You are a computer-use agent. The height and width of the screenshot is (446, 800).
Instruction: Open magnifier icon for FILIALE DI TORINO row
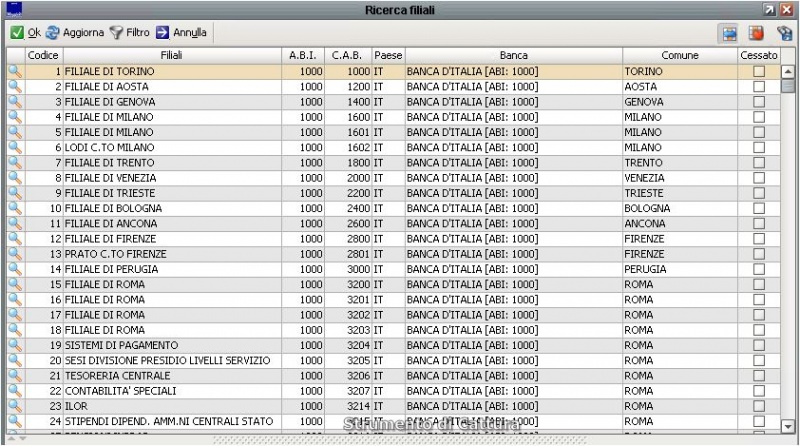15,71
